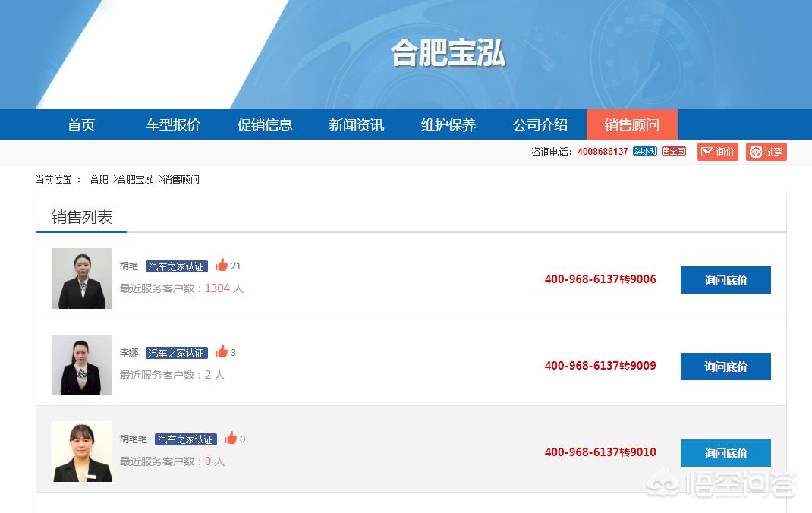Click the 合肥宝泓 breadcrumb link
The width and height of the screenshot is (812, 513).
136,180
